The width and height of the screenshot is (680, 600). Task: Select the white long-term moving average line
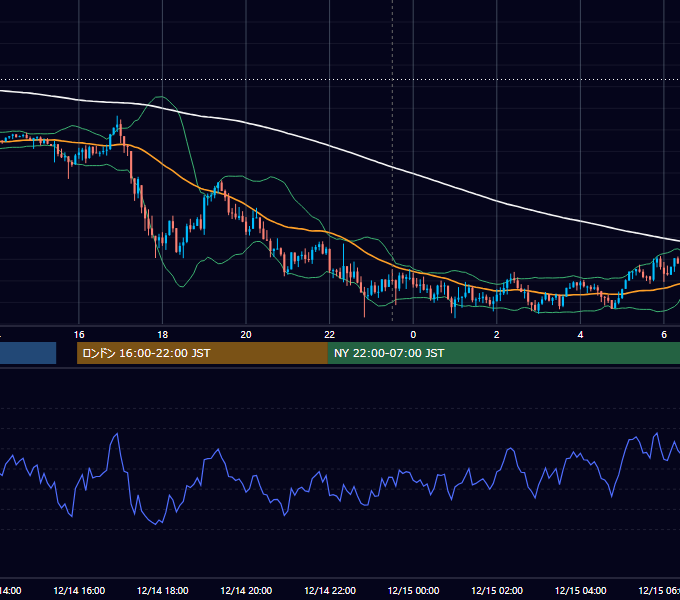pyautogui.click(x=330, y=145)
